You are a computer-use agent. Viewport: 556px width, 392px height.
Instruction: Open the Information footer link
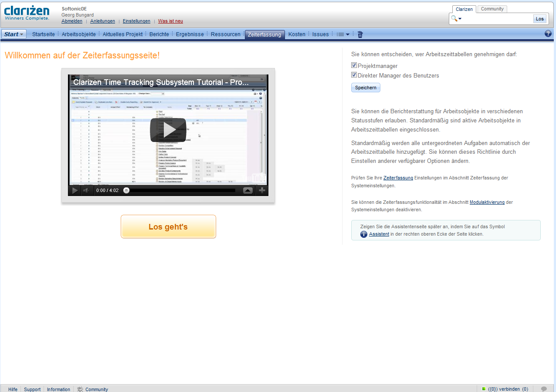pos(58,389)
